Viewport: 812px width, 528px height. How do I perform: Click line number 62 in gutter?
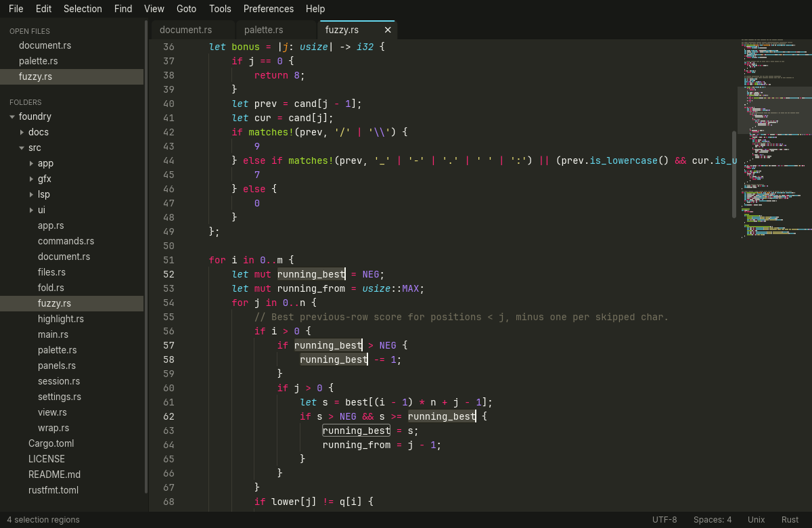pos(168,416)
